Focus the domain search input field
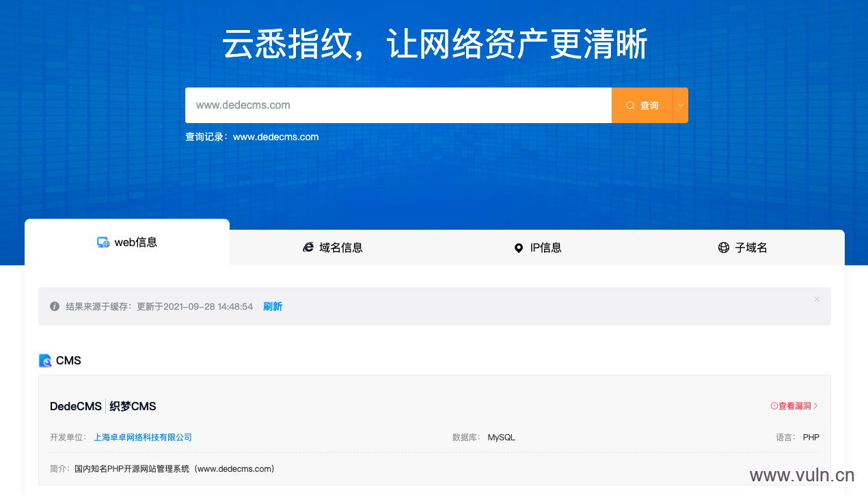The image size is (868, 495). [x=398, y=105]
